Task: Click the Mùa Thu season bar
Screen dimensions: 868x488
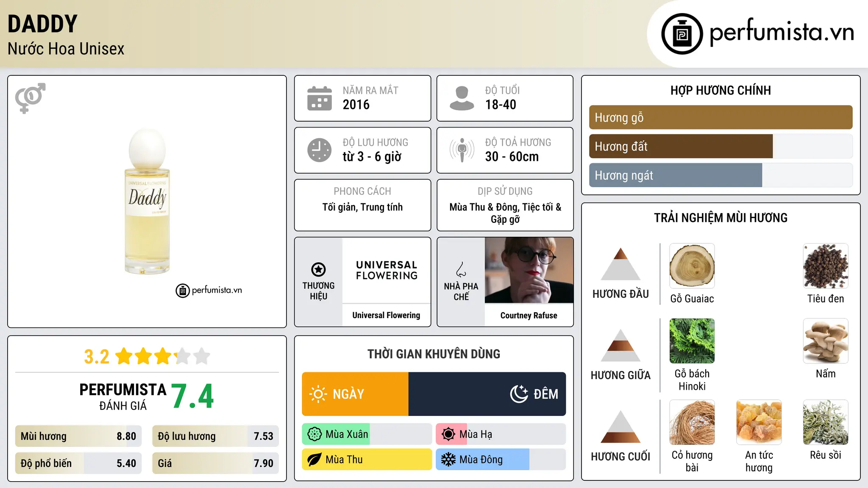Action: point(367,460)
